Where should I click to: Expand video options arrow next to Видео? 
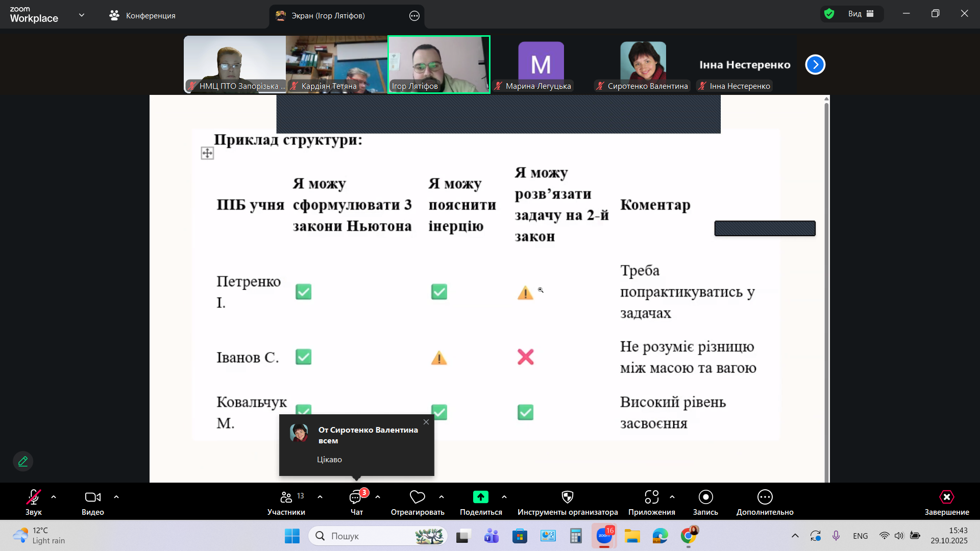(116, 497)
